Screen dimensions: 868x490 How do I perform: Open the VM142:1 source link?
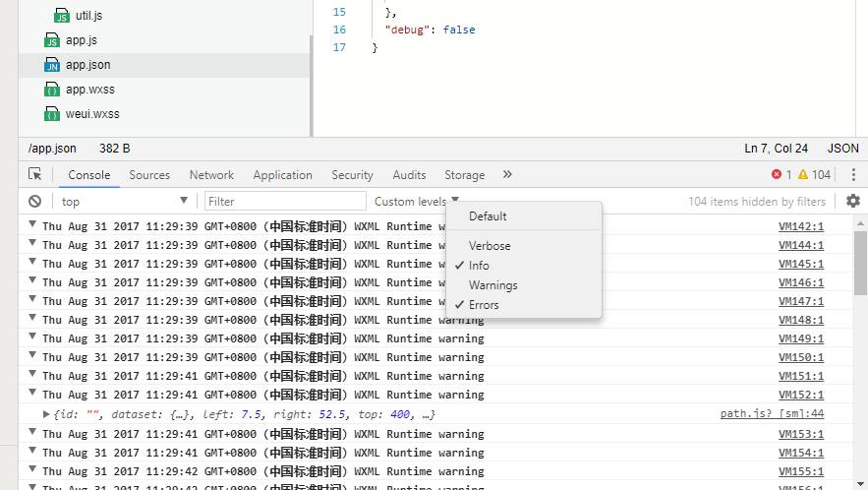click(801, 226)
